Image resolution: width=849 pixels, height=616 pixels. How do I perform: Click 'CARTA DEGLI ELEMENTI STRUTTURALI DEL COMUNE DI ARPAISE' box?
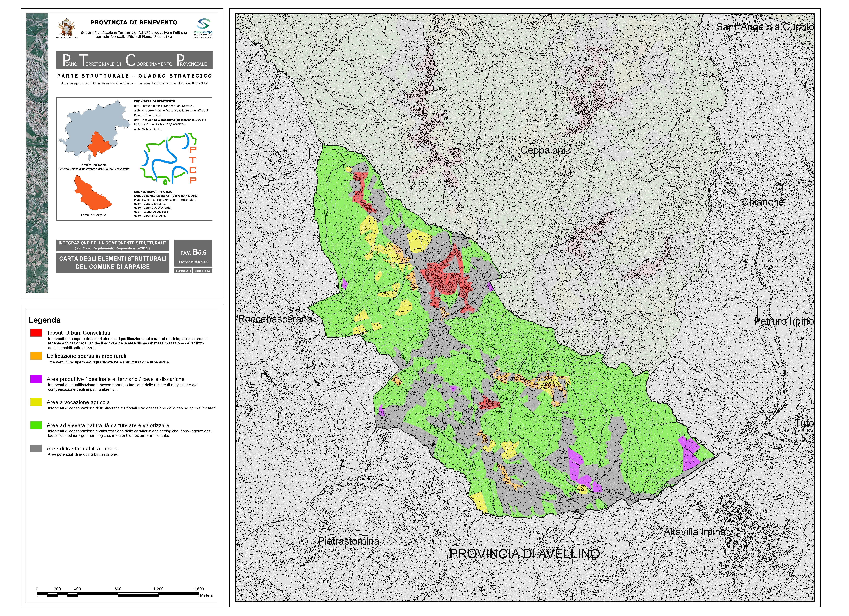pyautogui.click(x=113, y=263)
